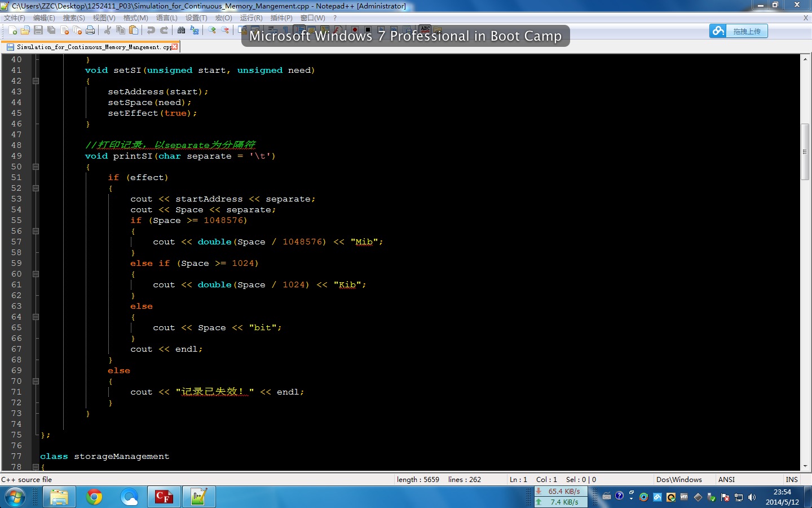Open Windows Explorer from taskbar
812x508 pixels.
[59, 497]
